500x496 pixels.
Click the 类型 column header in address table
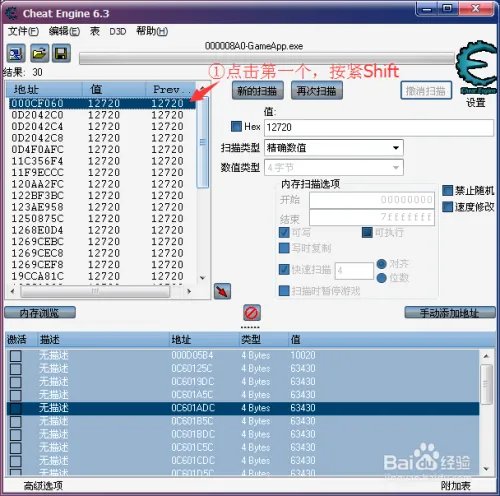(263, 340)
